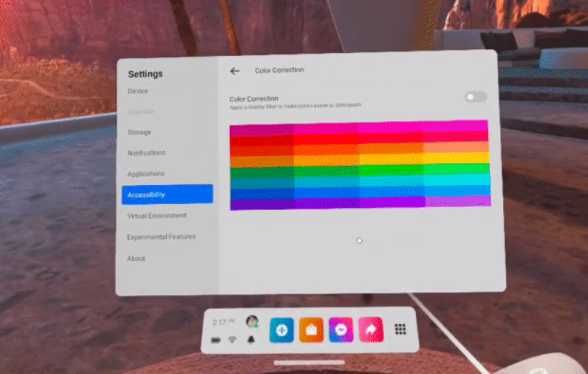Enable the Color Correction toggle

coord(475,97)
